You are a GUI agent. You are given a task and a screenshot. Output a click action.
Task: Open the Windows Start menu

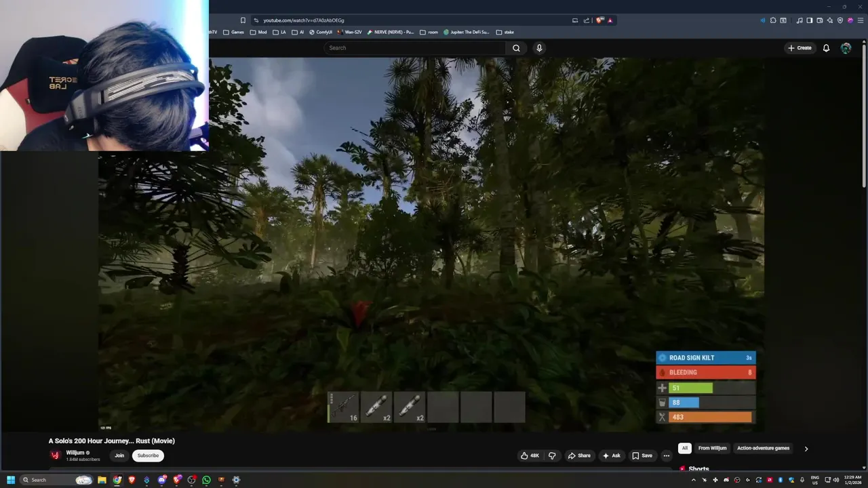(x=10, y=480)
